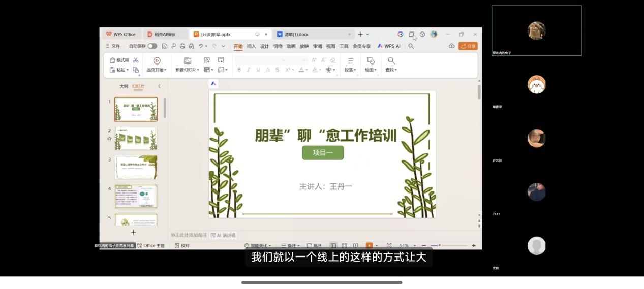The height and width of the screenshot is (289, 644).
Task: Click the zoom out minus icon in status bar
Action: coord(424,245)
